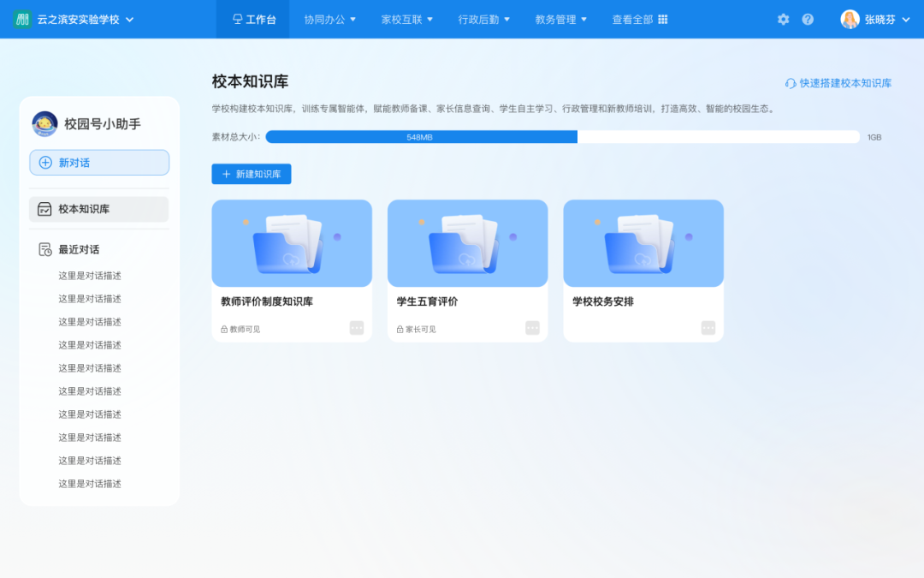924x578 pixels.
Task: Click the 新建知识库 button
Action: click(x=251, y=174)
